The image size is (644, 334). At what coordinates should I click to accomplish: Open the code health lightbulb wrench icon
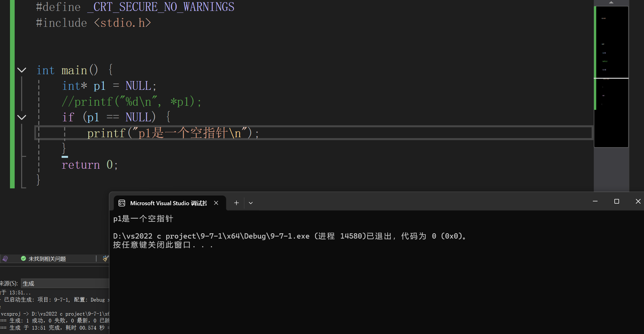(x=5, y=259)
